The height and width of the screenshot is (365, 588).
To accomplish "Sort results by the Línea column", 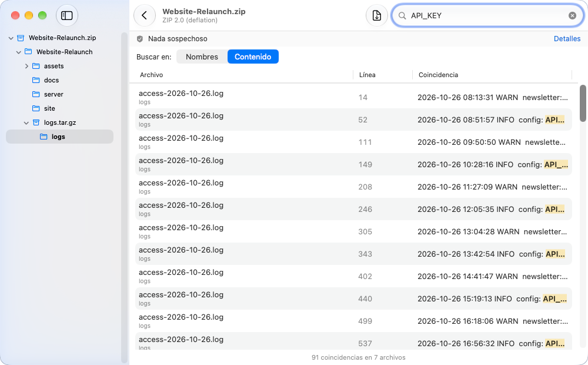I will click(383, 75).
